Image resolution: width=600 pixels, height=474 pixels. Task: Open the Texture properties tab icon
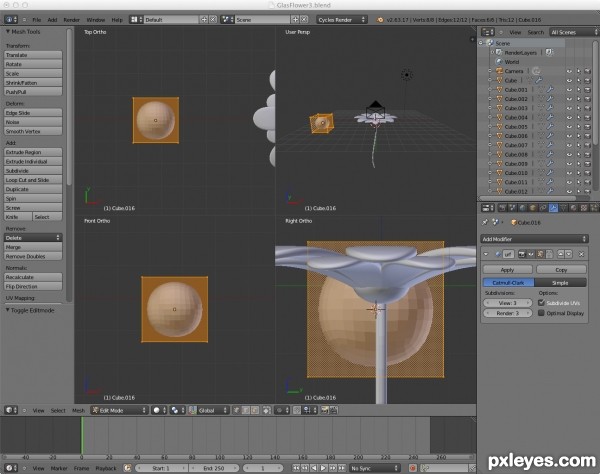point(584,208)
